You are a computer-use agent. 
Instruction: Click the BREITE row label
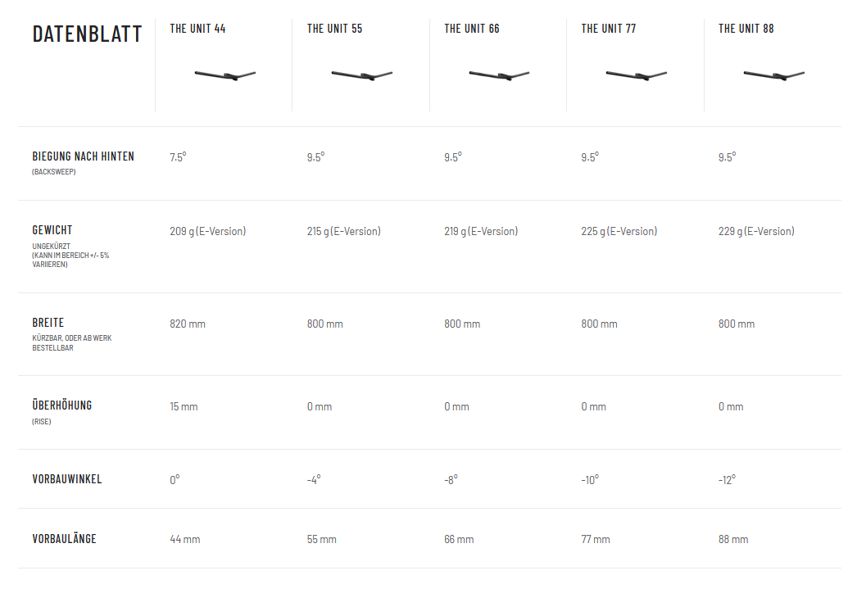[48, 323]
